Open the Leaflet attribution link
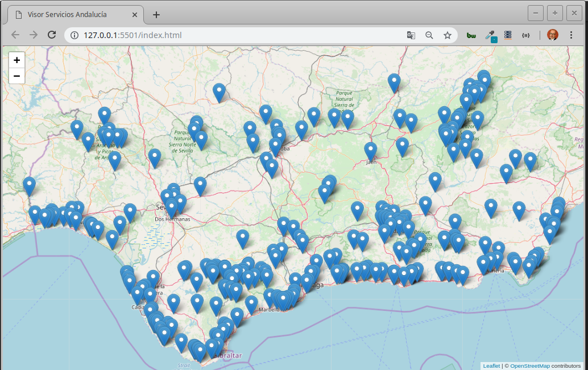Screen dimensions: 588x370 point(491,365)
